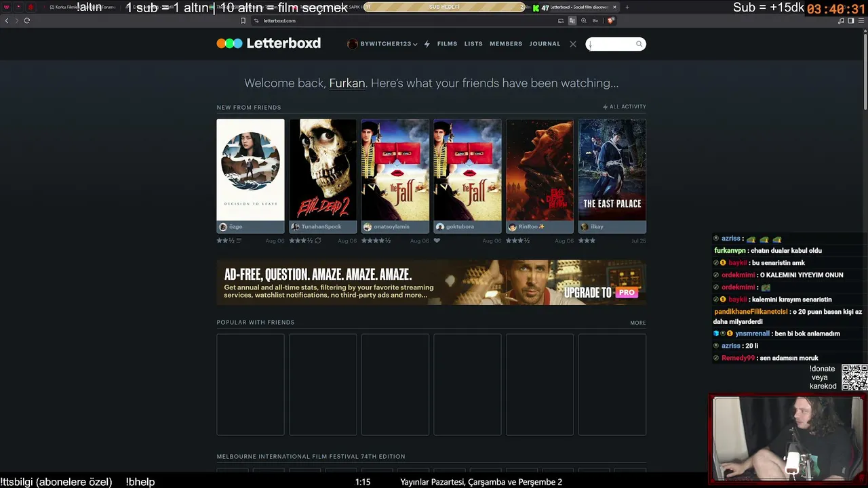The width and height of the screenshot is (868, 488).
Task: Go back with the browser back arrow
Action: coord(7,20)
